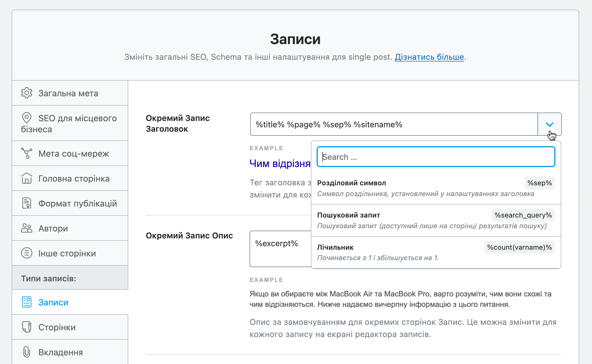Switch to Мета соц-мереж tab

coord(70,153)
